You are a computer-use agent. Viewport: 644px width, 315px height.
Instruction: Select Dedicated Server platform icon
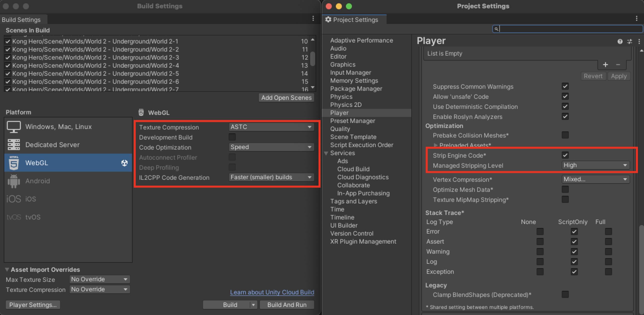(14, 145)
